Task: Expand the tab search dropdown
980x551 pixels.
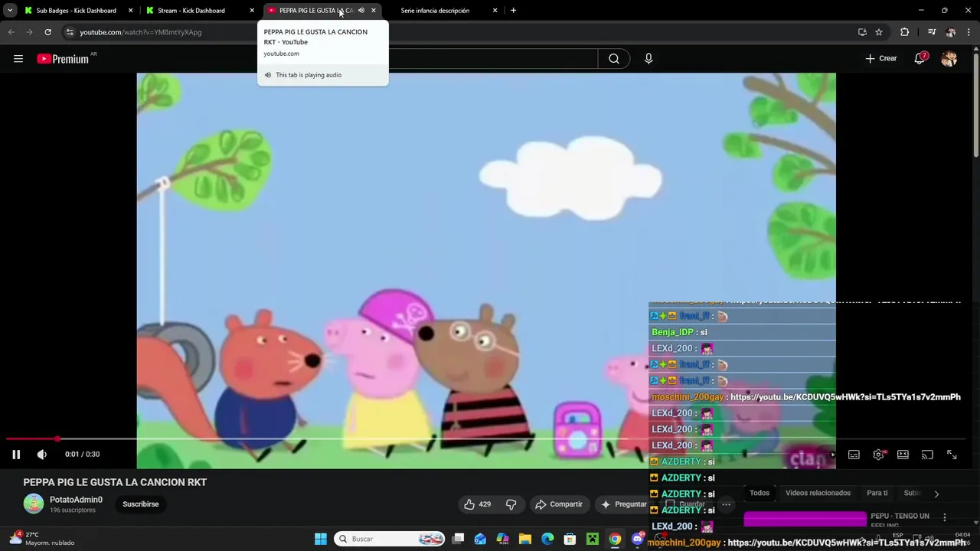Action: click(x=10, y=11)
